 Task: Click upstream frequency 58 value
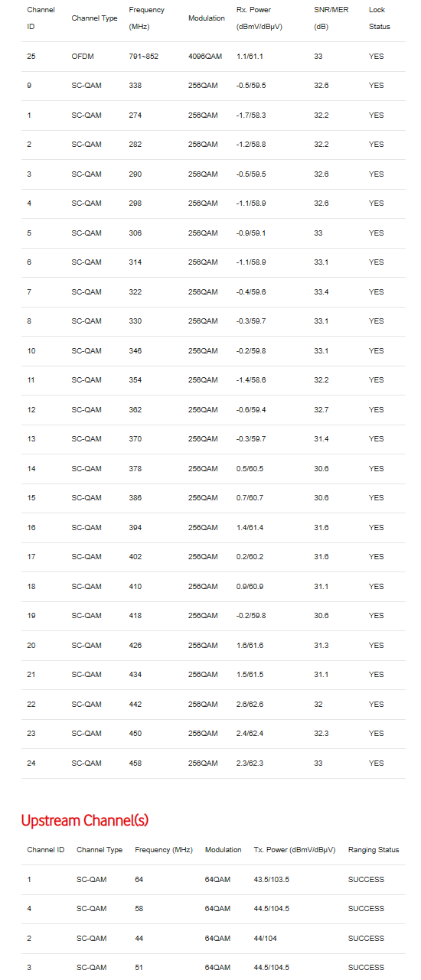139,909
